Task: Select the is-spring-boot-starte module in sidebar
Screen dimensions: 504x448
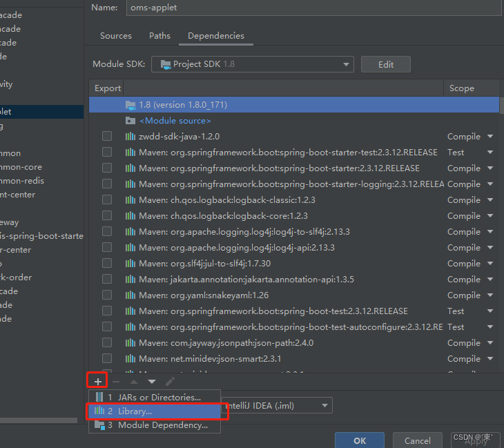Action: click(42, 236)
